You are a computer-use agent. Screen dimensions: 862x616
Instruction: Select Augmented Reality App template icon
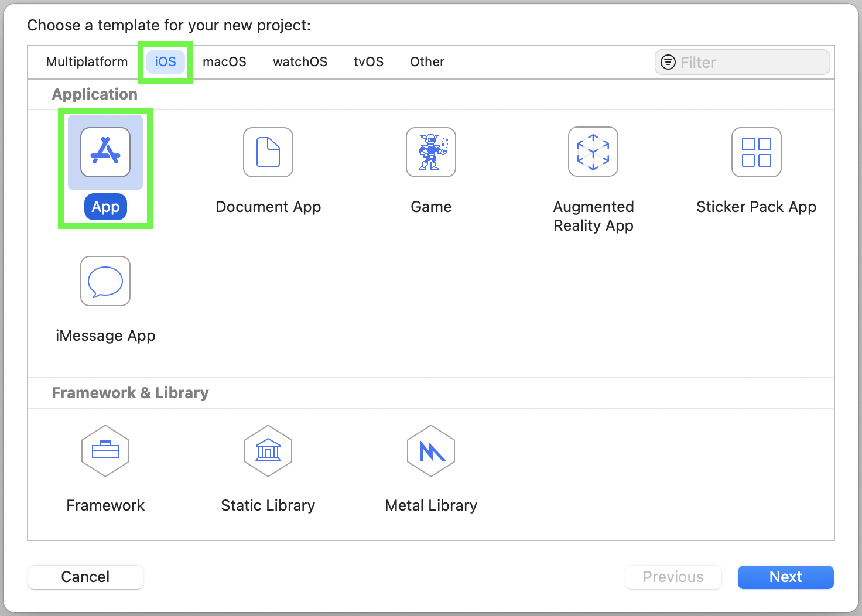(593, 152)
